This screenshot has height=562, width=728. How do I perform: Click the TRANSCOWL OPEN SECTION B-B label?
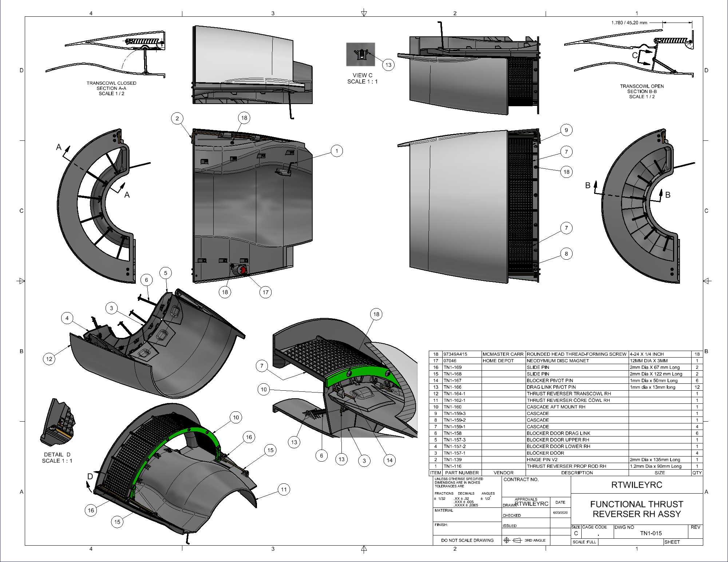point(642,91)
